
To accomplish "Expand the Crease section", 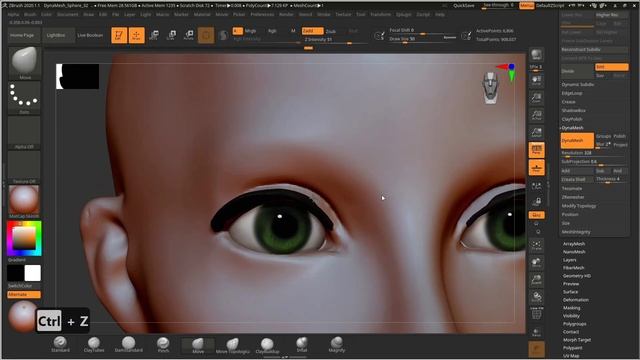I will (568, 102).
